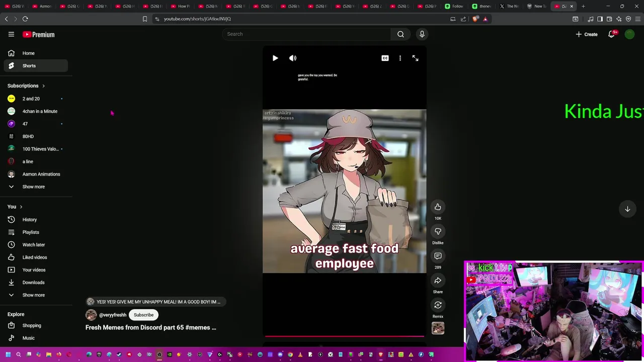The image size is (644, 362).
Task: Click the red video progress bar
Action: pyautogui.click(x=344, y=336)
